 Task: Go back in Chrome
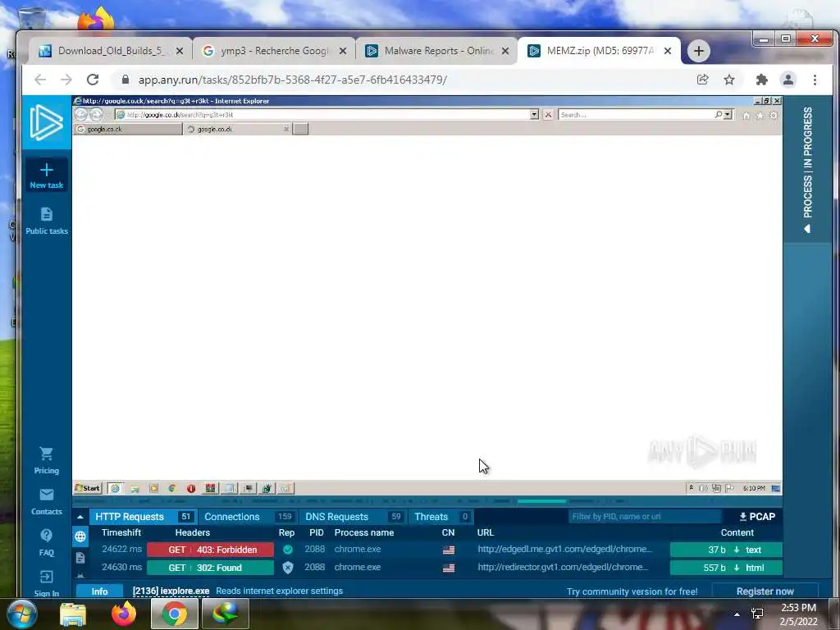tap(40, 80)
